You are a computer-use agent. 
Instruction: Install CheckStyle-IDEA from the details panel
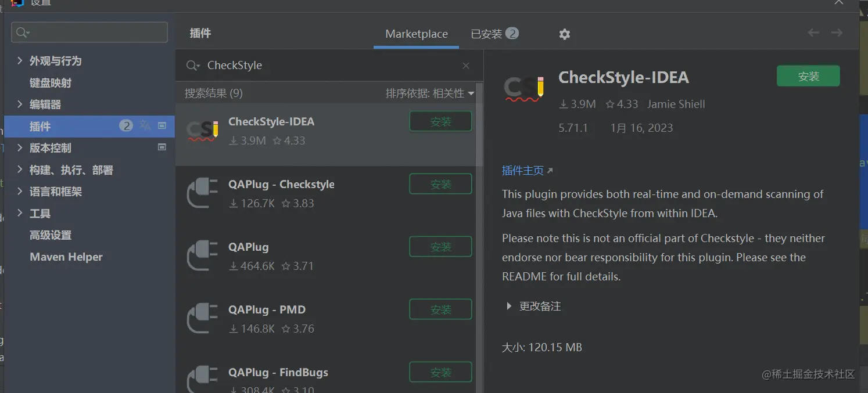pyautogui.click(x=808, y=76)
